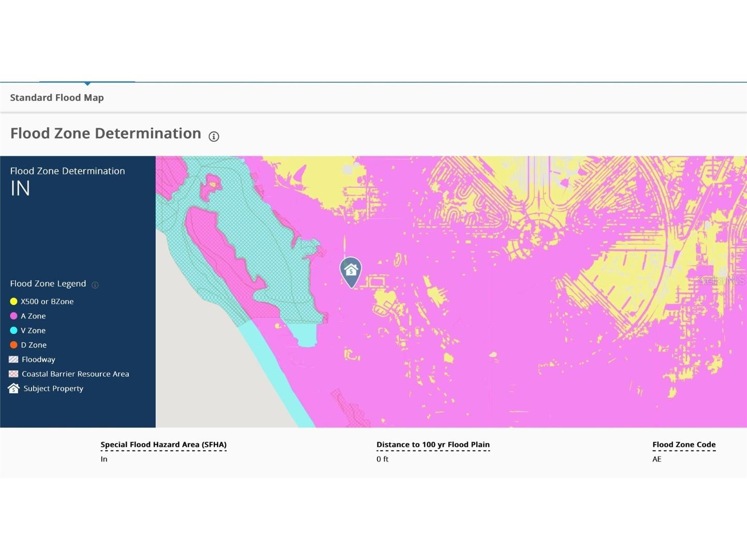This screenshot has width=747, height=560.
Task: Click the yellow X500 or BZone swatch
Action: point(14,301)
